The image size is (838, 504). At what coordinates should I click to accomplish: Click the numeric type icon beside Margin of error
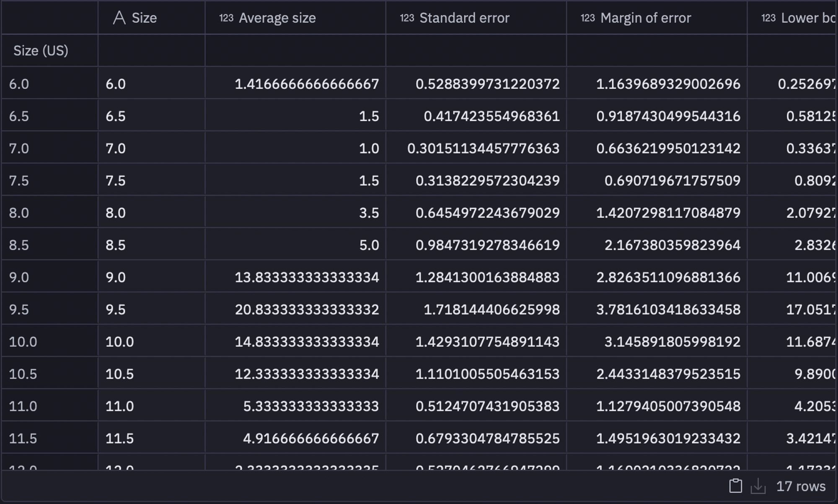click(587, 18)
